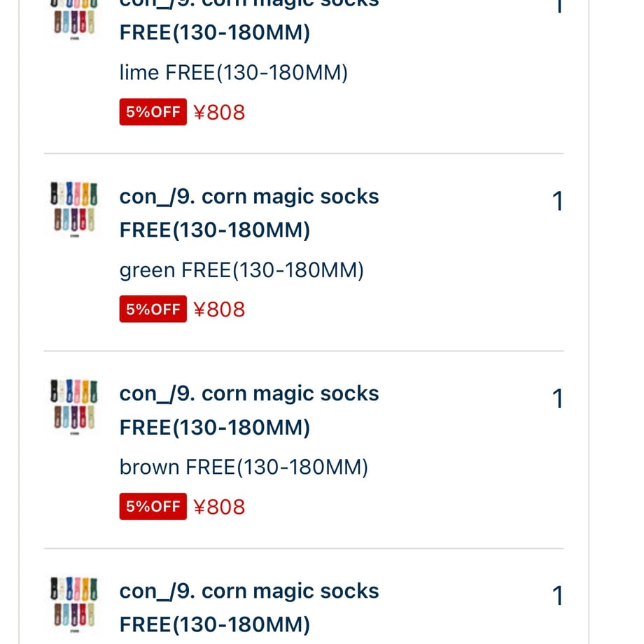Select the brown item's 5%OFF badge
Screen dimensions: 644x644
(153, 506)
